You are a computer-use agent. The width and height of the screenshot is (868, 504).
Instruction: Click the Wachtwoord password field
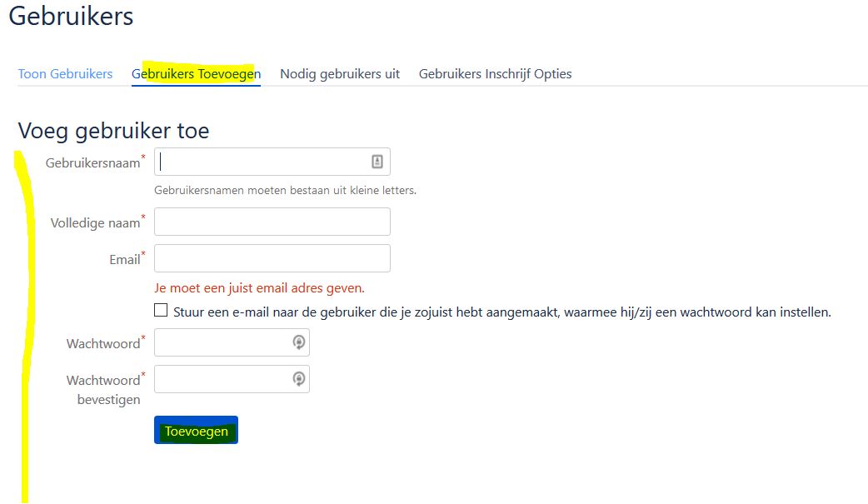(232, 342)
